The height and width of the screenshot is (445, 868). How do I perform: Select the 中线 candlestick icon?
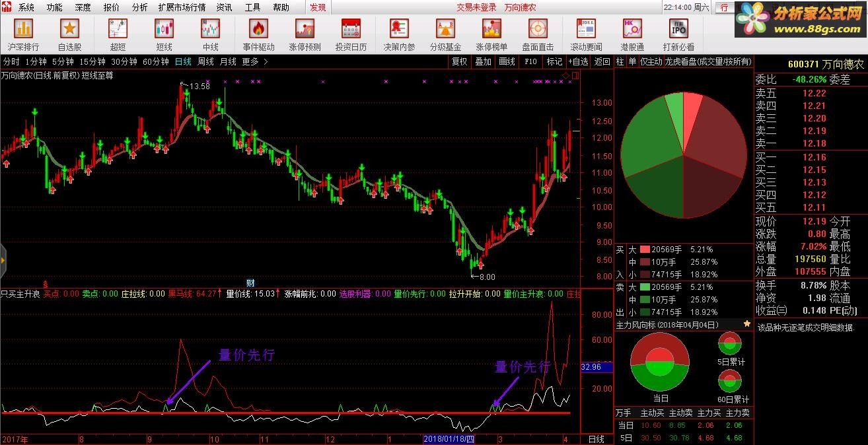[x=210, y=28]
